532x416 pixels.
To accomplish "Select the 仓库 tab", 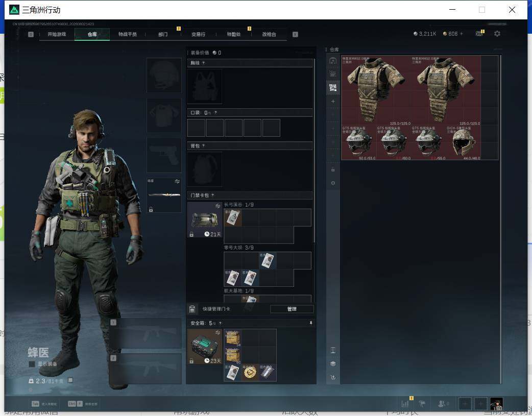I will 92,34.
